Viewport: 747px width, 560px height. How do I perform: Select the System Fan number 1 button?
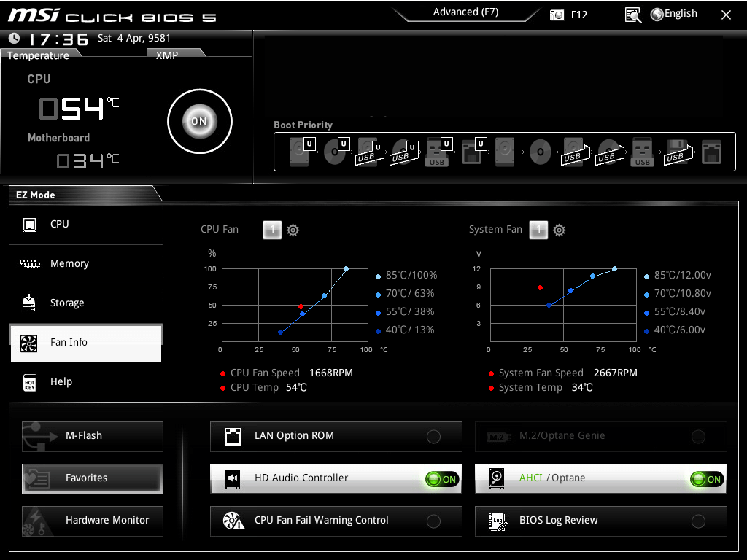pos(538,230)
